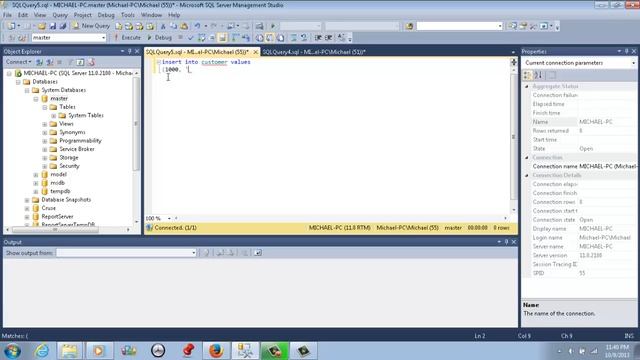This screenshot has height=360, width=640.
Task: Decrease the line indent
Action: 318,38
